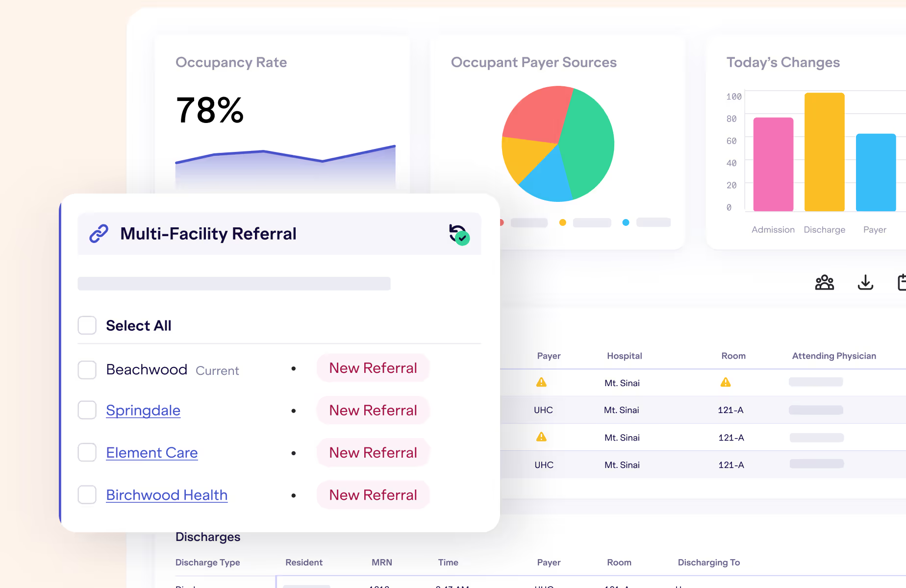
Task: Enable the Springdale checkbox
Action: click(87, 410)
